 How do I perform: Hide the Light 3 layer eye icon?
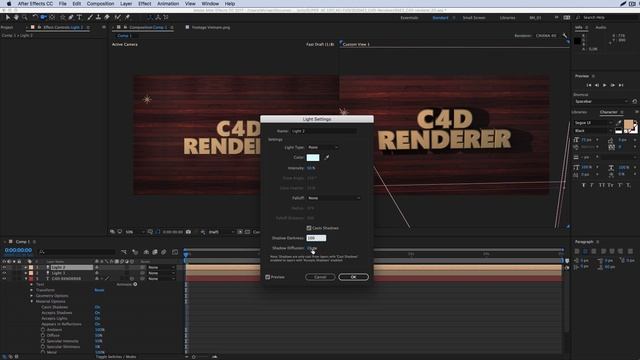coord(4,273)
